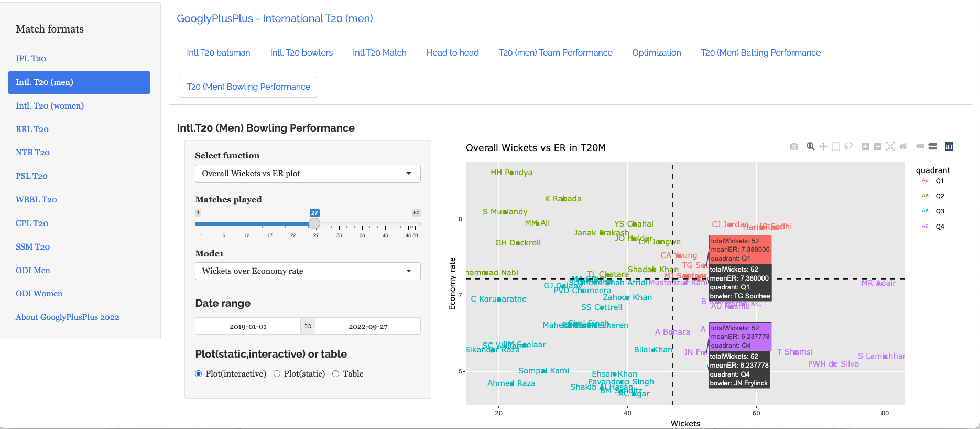This screenshot has height=429, width=980.
Task: Choose the Table radio option
Action: click(x=336, y=374)
